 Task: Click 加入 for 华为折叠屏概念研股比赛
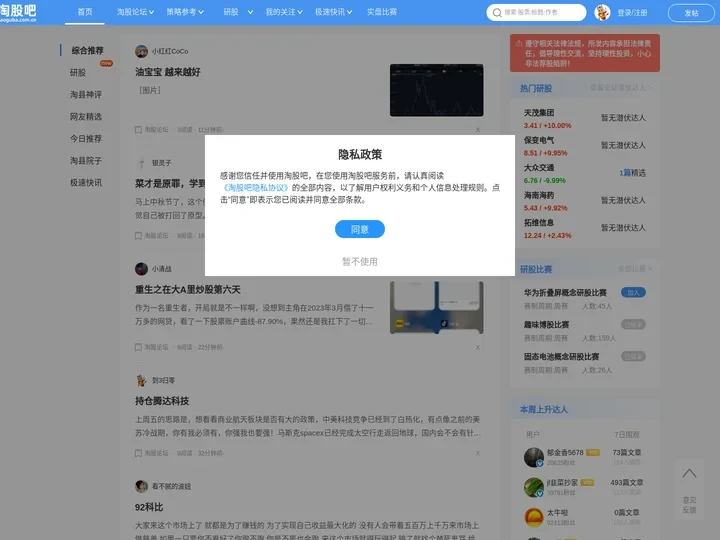(x=633, y=292)
